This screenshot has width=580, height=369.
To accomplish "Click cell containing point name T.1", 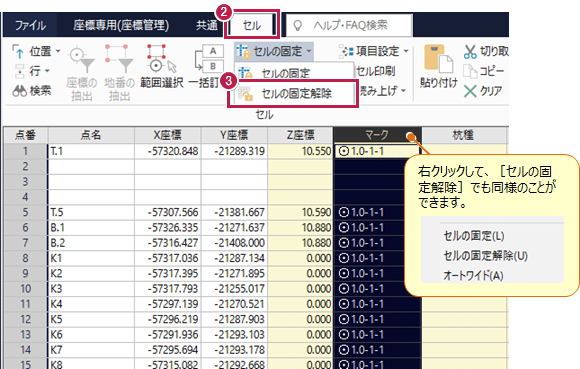I will 91,151.
